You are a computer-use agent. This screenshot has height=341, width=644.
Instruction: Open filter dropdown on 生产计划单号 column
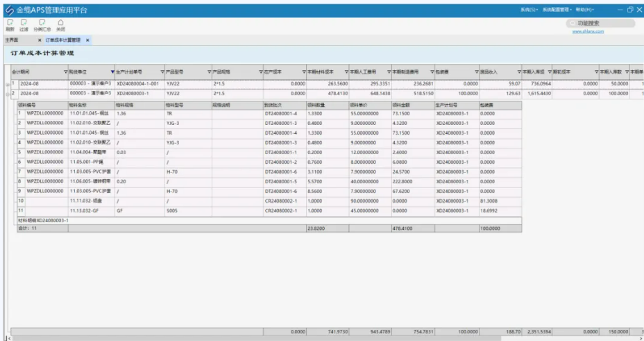(162, 72)
